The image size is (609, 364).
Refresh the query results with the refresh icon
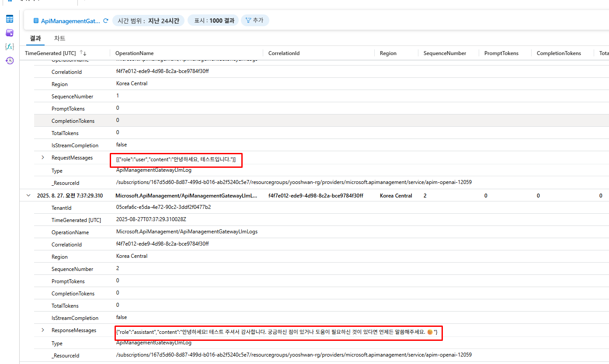point(105,21)
